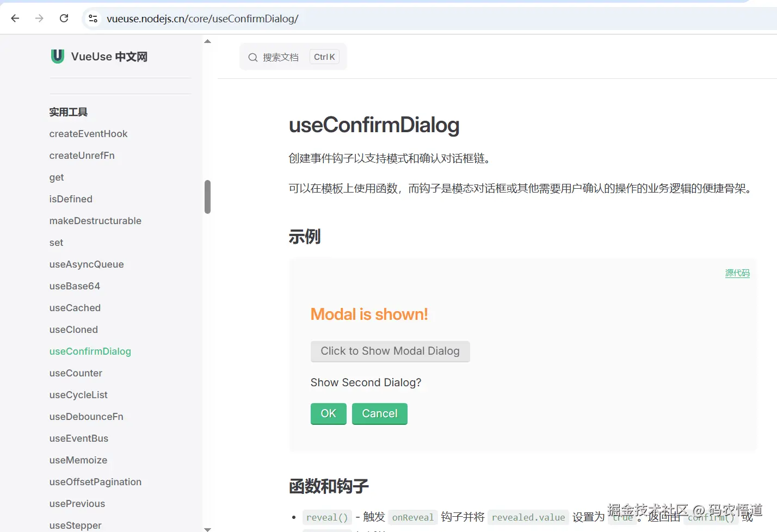Navigate to useOffsetPagination page
This screenshot has height=532, width=777.
click(x=95, y=482)
